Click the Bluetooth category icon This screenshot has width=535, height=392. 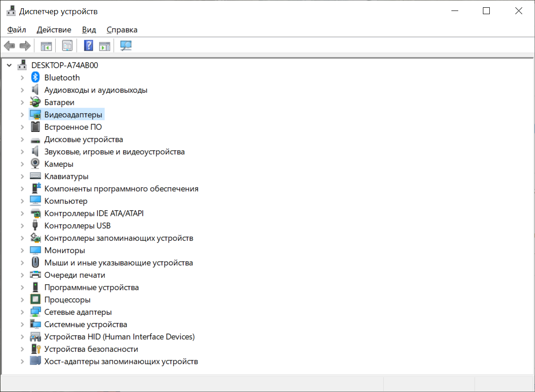35,78
